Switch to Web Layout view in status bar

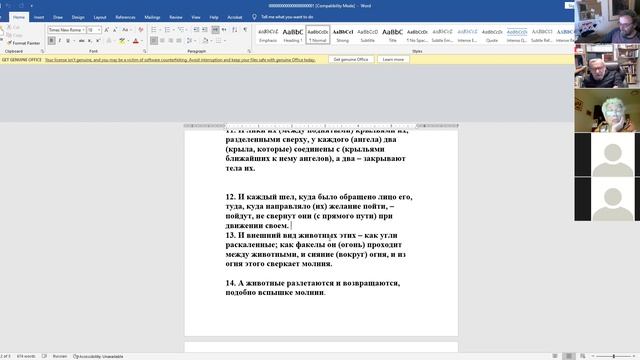pos(582,356)
